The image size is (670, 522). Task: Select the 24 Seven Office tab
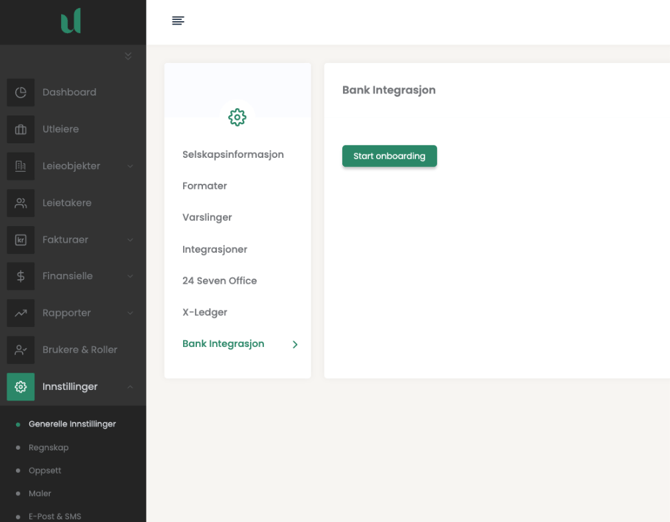click(x=219, y=281)
